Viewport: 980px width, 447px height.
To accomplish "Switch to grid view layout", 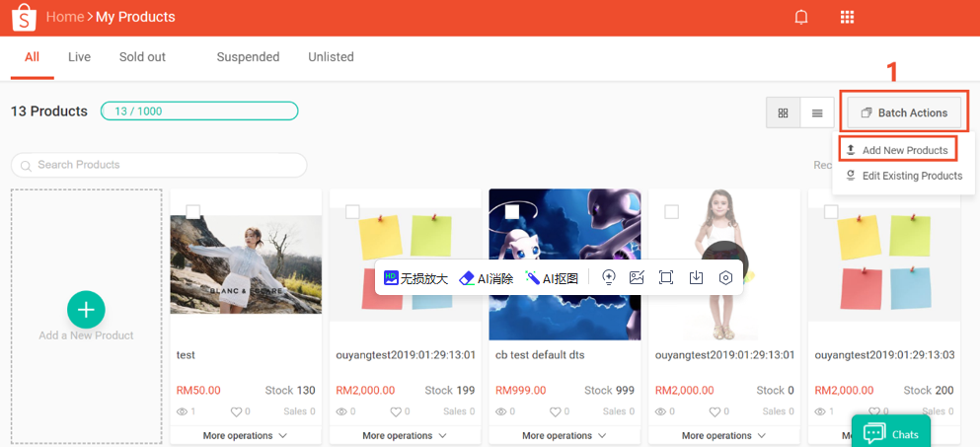I will pyautogui.click(x=783, y=112).
